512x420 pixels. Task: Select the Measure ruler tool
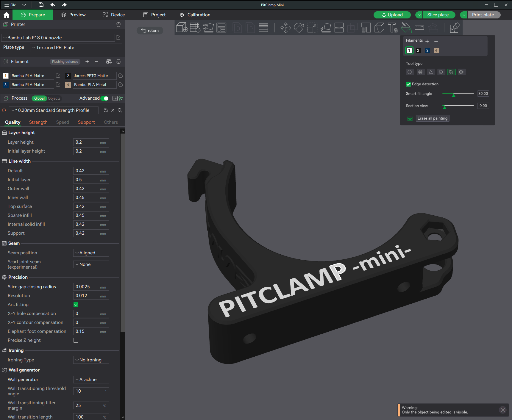(x=419, y=28)
